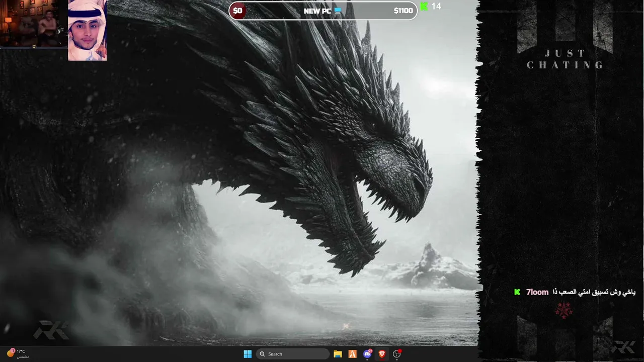Click the NEW PC donation goal bar
This screenshot has width=644, height=362.
[323, 11]
